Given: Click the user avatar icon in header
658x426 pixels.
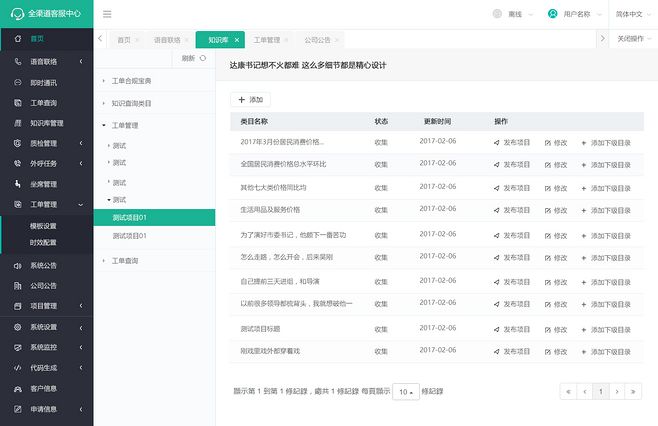Looking at the screenshot, I should [x=553, y=14].
